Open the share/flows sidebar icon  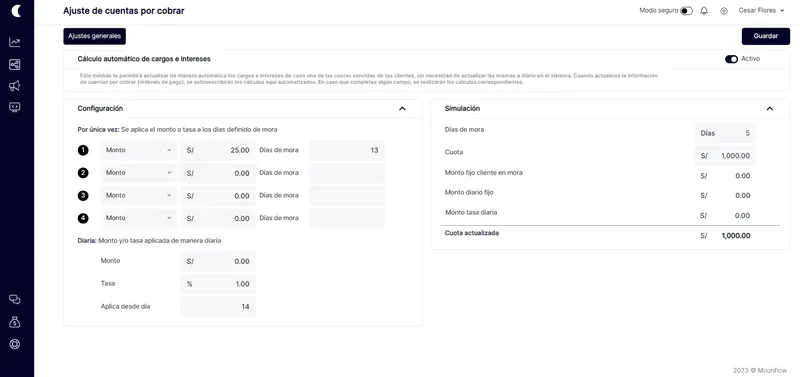click(15, 64)
